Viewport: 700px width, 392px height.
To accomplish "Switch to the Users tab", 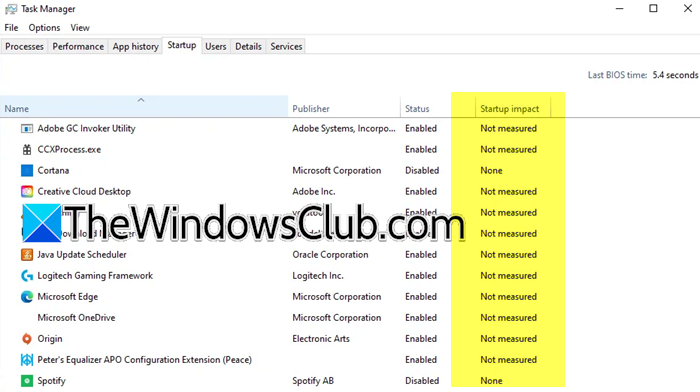I will pos(216,46).
